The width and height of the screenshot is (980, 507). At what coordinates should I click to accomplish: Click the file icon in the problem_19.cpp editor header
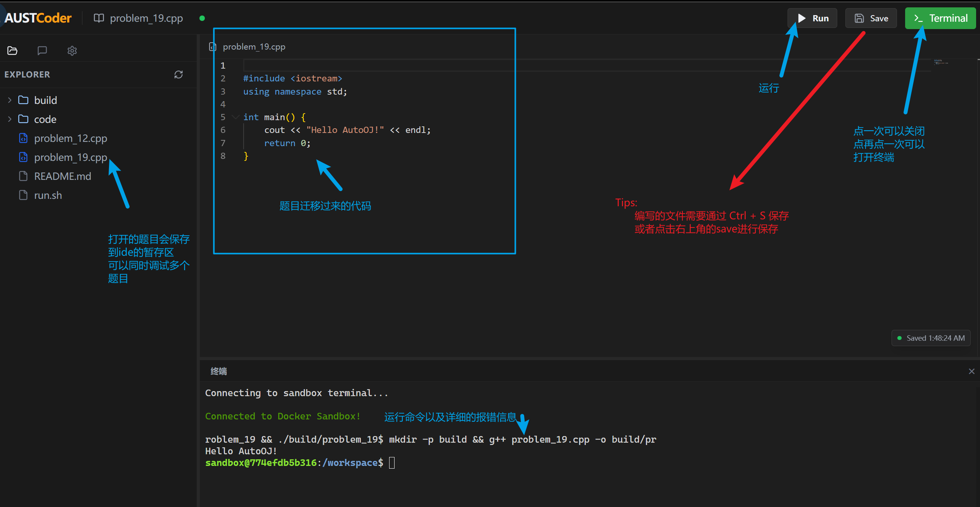coord(212,47)
